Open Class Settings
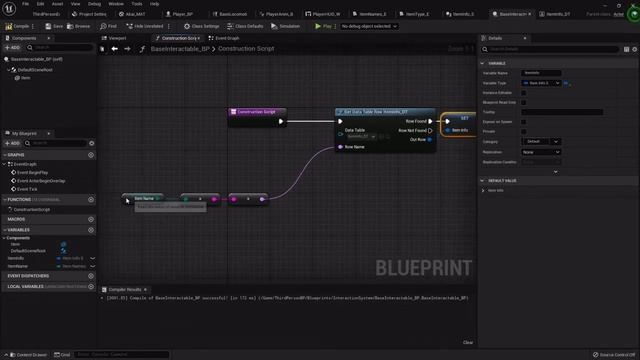640x360 pixels. pyautogui.click(x=202, y=26)
